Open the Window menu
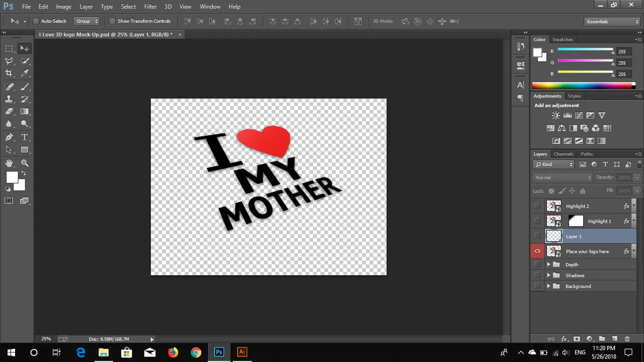This screenshot has width=644, height=362. click(x=210, y=7)
